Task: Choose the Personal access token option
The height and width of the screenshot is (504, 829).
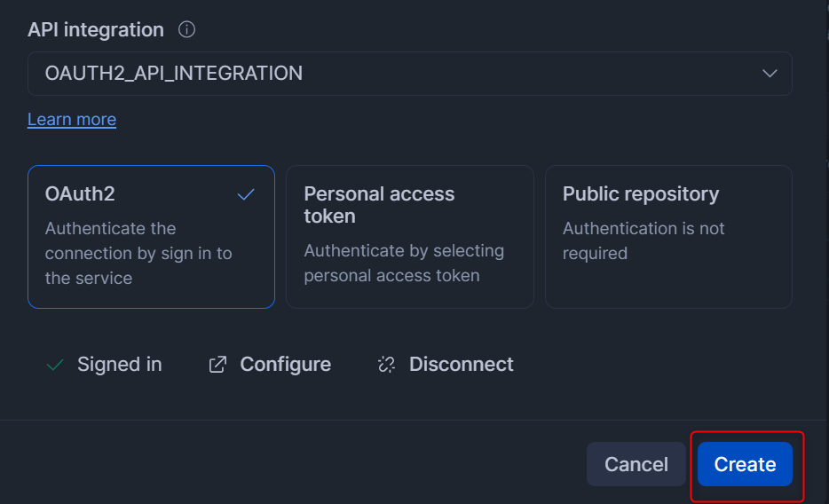Action: point(409,237)
